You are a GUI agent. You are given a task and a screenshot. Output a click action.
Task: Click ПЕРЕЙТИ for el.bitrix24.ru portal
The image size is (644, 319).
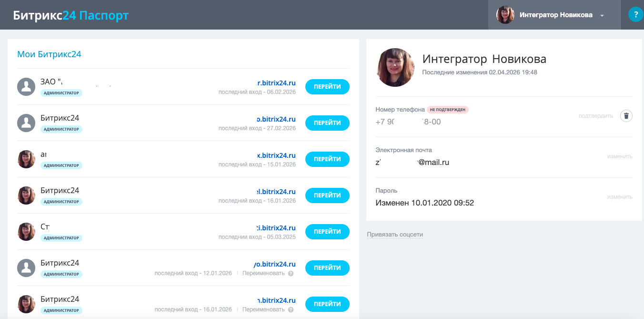(327, 196)
